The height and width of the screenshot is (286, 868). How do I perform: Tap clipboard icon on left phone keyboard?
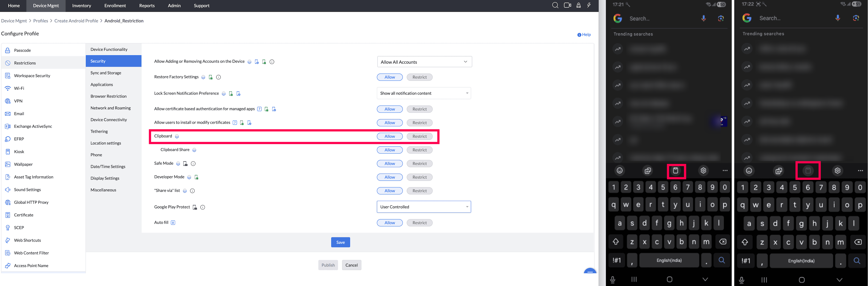(x=675, y=171)
